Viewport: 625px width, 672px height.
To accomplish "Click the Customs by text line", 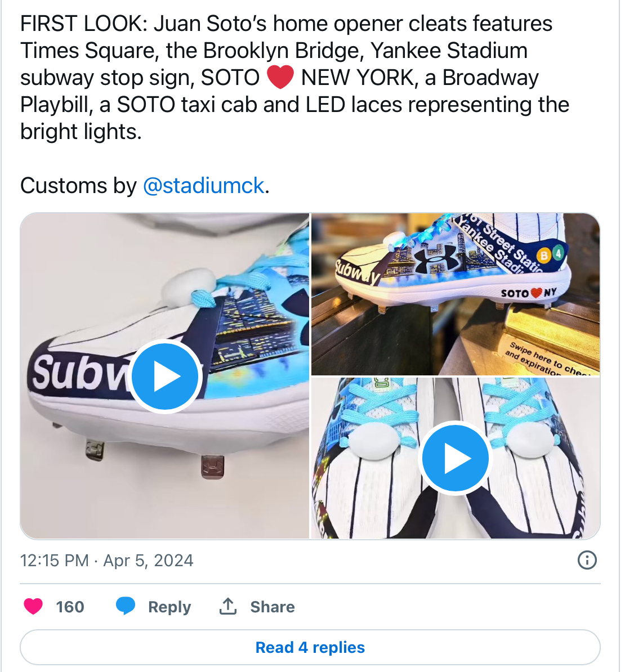I will tap(145, 186).
